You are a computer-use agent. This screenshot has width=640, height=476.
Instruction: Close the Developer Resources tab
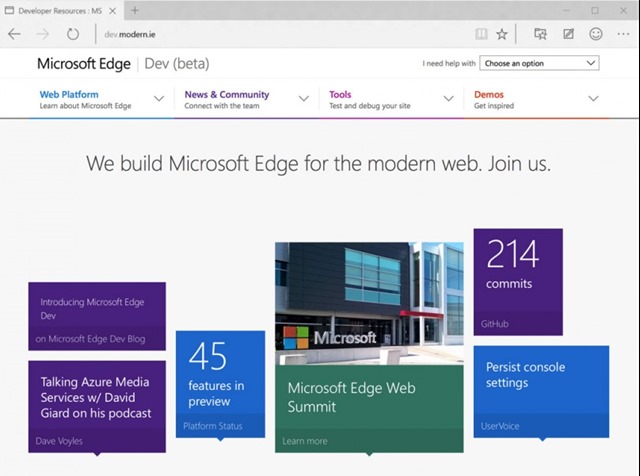point(113,11)
